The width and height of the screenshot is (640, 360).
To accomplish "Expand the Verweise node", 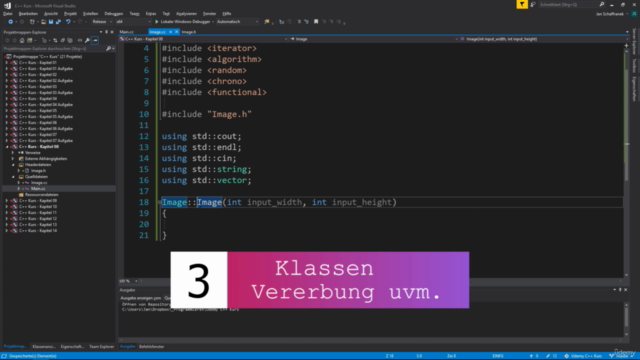I will 13,153.
